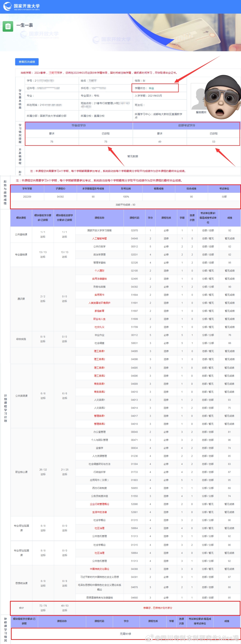Click the 报名照片 label under photo
Viewport: 241px width, 644px height.
[201, 113]
